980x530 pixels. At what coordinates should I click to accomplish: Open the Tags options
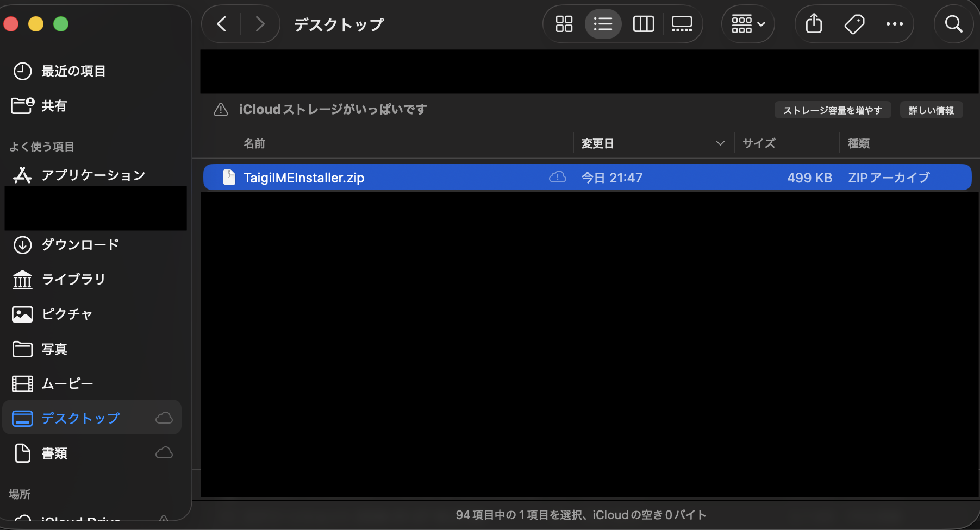(x=854, y=24)
